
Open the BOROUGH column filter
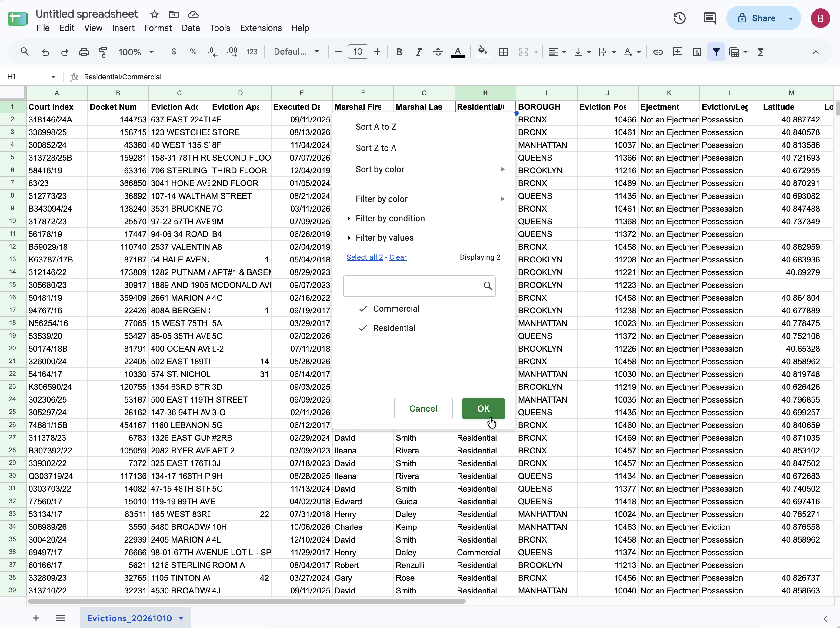(570, 107)
